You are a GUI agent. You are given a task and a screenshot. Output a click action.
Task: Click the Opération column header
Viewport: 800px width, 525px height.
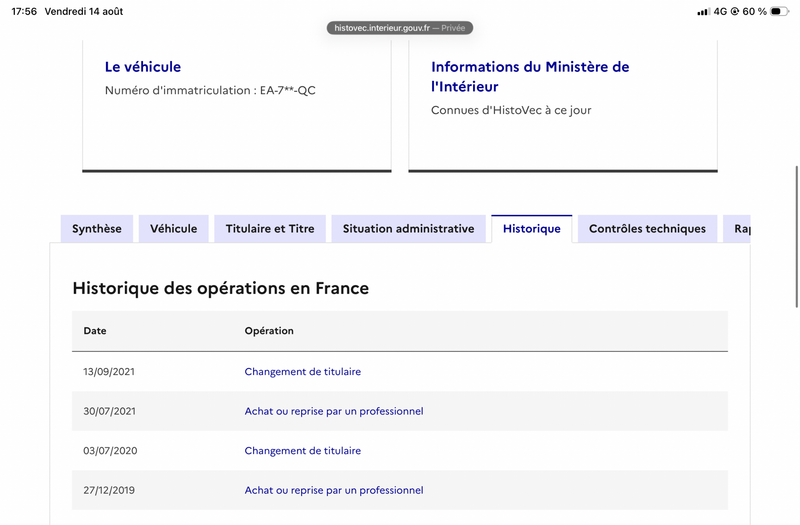click(269, 331)
